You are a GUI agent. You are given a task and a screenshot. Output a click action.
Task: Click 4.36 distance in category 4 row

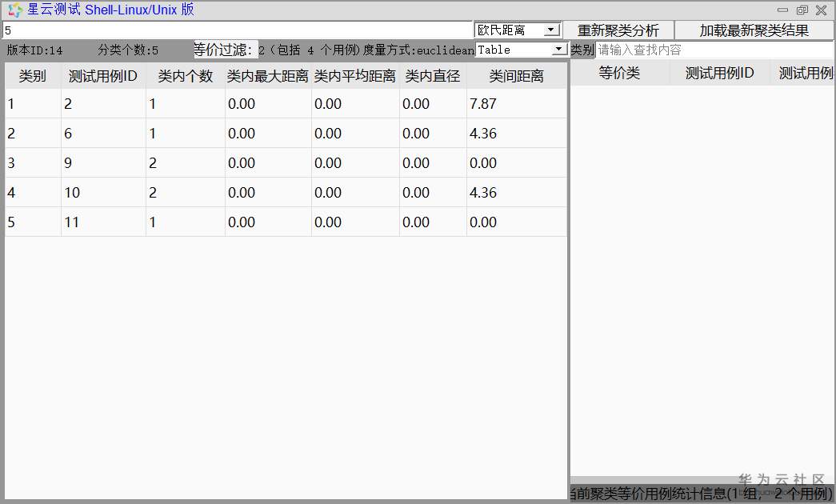(x=516, y=193)
